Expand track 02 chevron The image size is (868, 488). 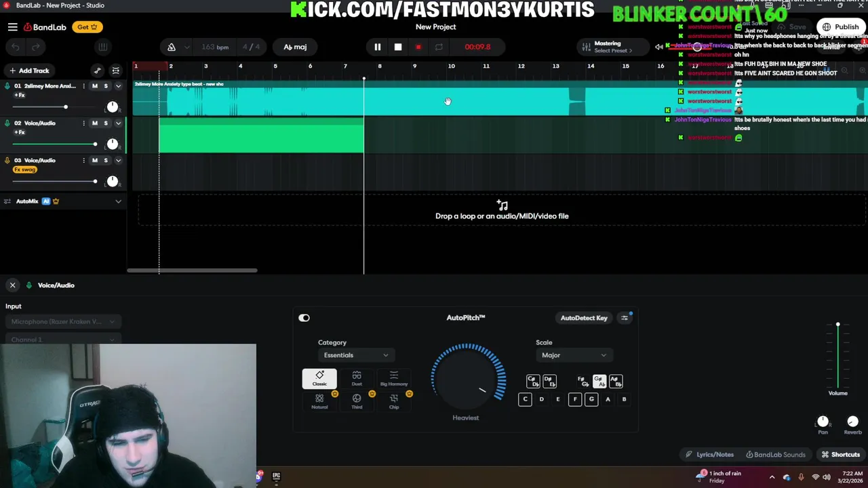coord(118,123)
